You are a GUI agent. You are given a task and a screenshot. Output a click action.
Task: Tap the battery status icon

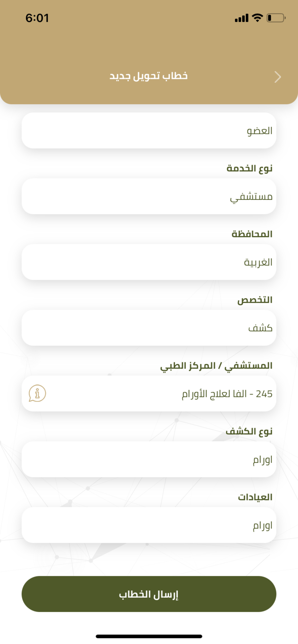276,18
